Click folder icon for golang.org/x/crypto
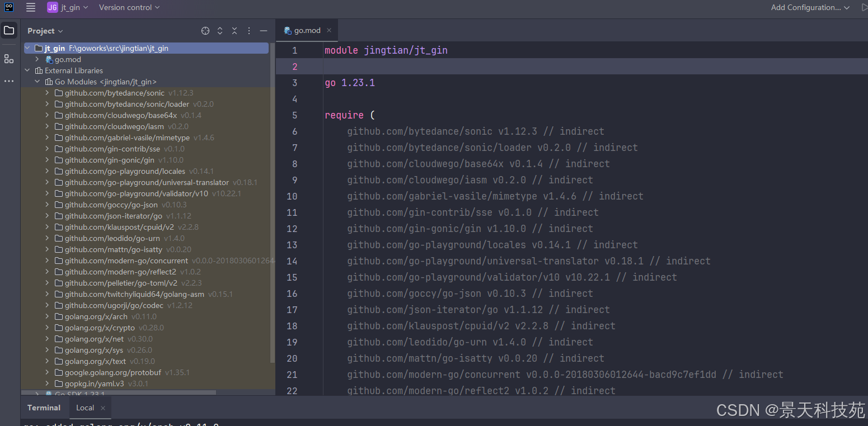868x426 pixels. (x=59, y=328)
